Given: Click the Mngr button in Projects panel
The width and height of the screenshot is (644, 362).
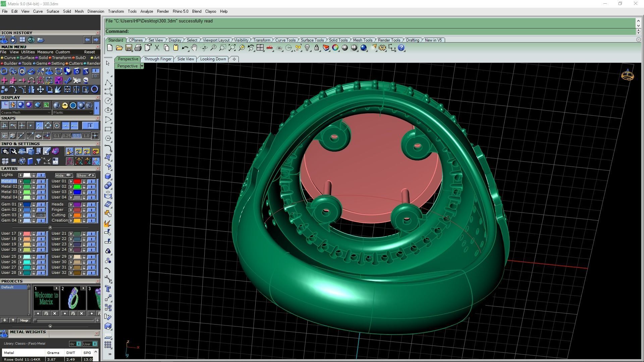Looking at the screenshot, I should click(x=24, y=320).
